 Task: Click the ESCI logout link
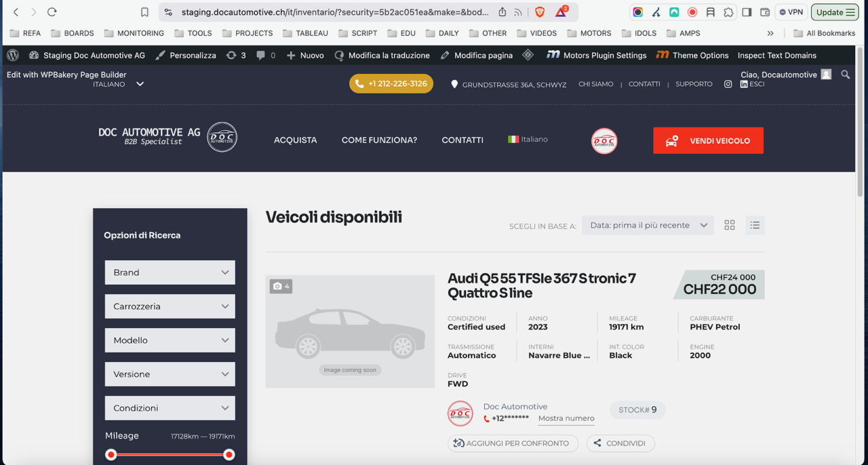(x=757, y=84)
